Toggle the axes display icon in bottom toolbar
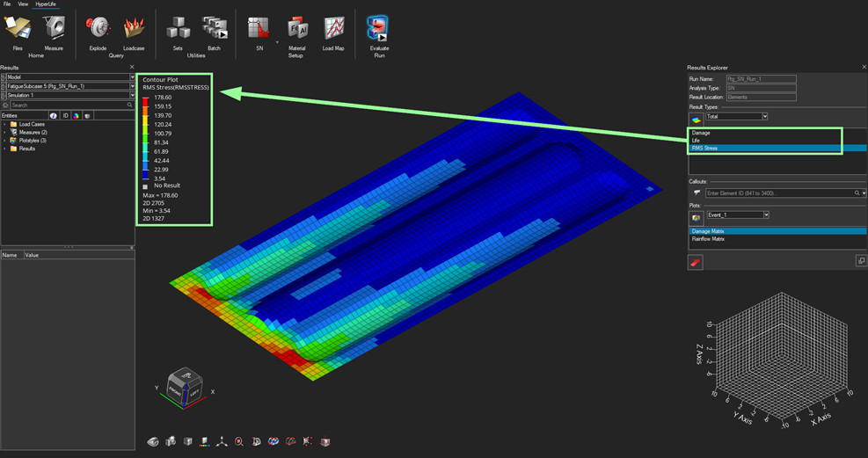 (x=222, y=441)
